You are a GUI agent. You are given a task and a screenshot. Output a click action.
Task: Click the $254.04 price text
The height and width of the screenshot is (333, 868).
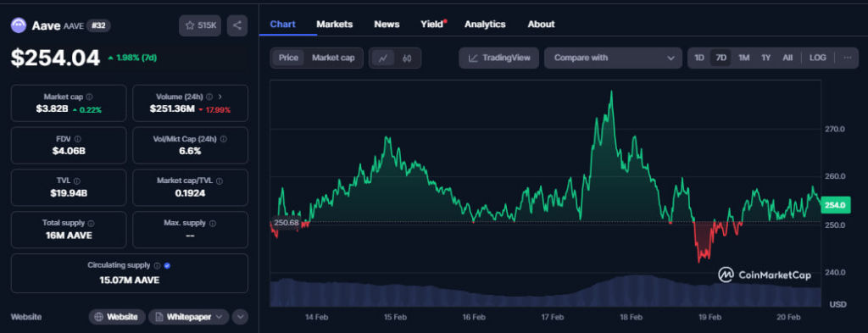(x=55, y=58)
